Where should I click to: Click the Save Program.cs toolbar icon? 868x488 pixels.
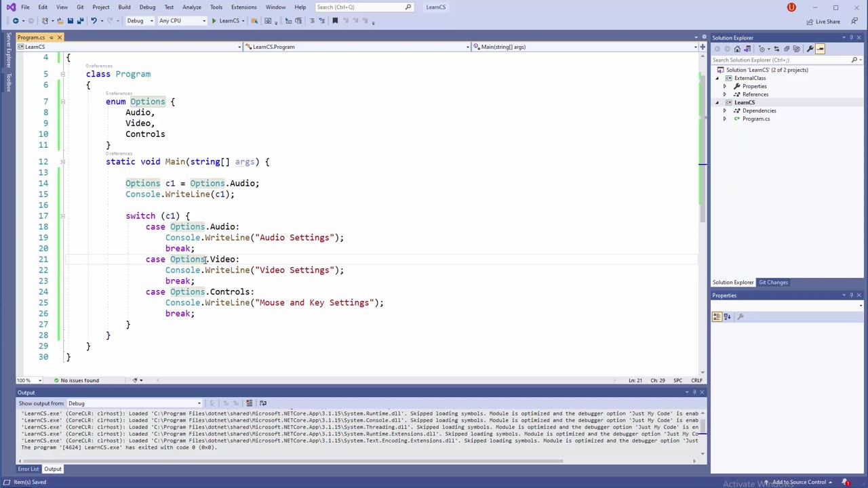click(x=71, y=21)
